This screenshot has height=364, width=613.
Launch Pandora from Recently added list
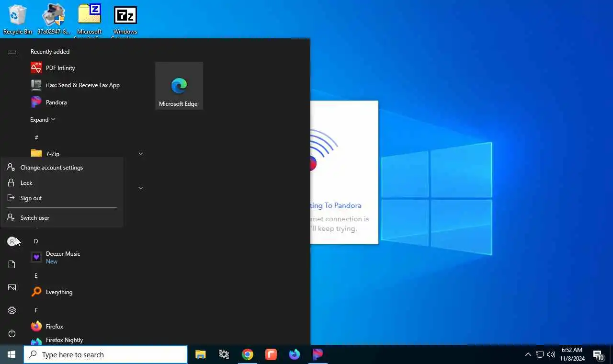pos(86,102)
